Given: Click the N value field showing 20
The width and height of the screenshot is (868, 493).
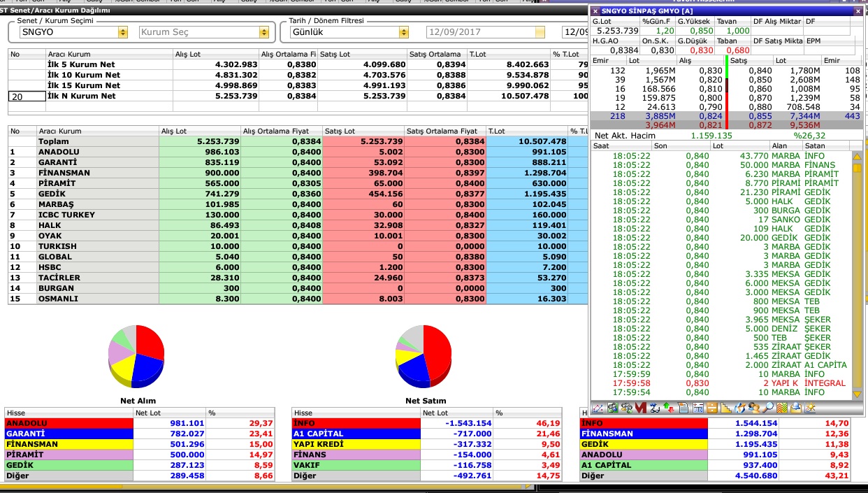Looking at the screenshot, I should [27, 96].
